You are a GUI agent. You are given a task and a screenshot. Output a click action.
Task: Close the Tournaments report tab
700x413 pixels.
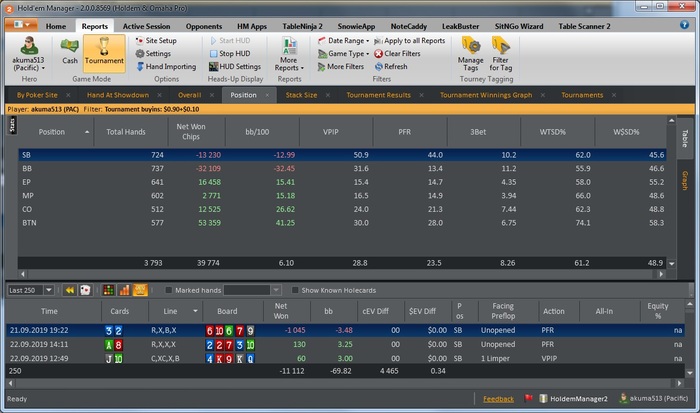click(x=614, y=95)
